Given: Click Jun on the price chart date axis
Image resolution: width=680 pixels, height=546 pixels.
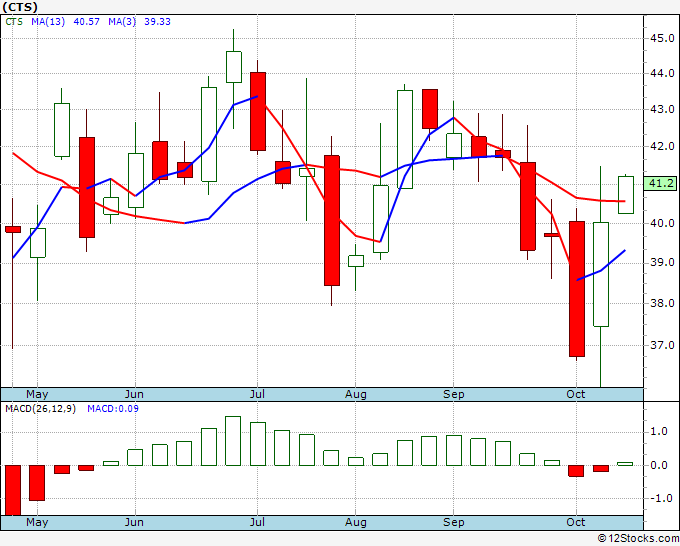Looking at the screenshot, I should coord(134,394).
